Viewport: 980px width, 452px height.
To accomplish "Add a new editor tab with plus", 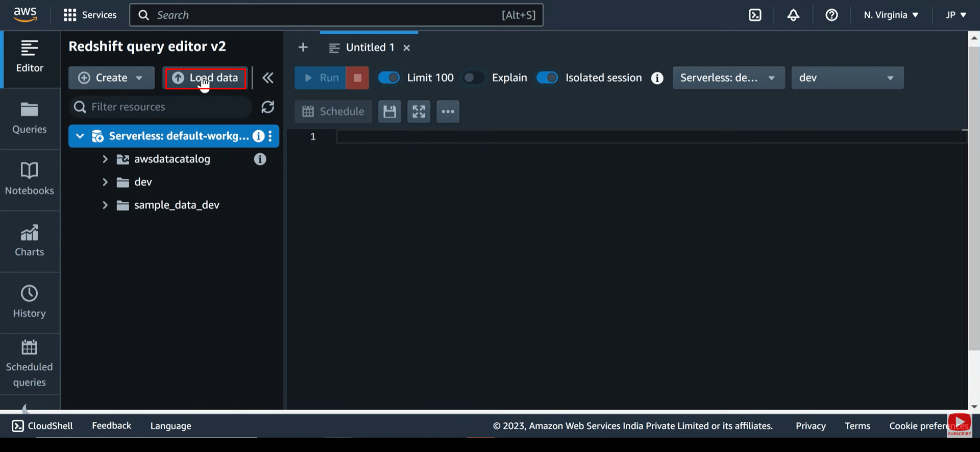I will pyautogui.click(x=303, y=47).
